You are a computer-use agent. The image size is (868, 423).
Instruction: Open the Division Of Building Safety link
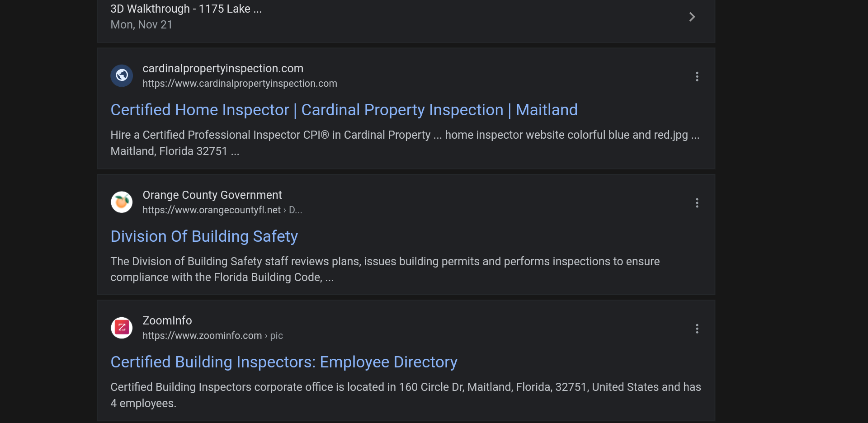[204, 236]
